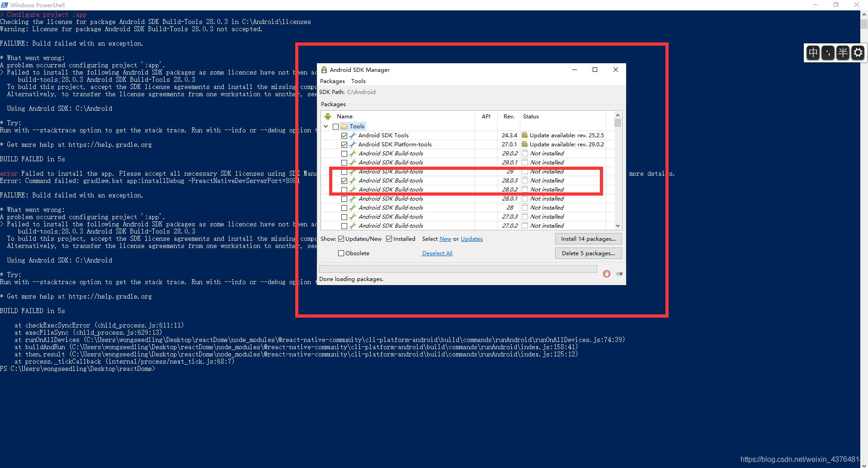Click the update-available icon for rev. 25.2.5

525,135
